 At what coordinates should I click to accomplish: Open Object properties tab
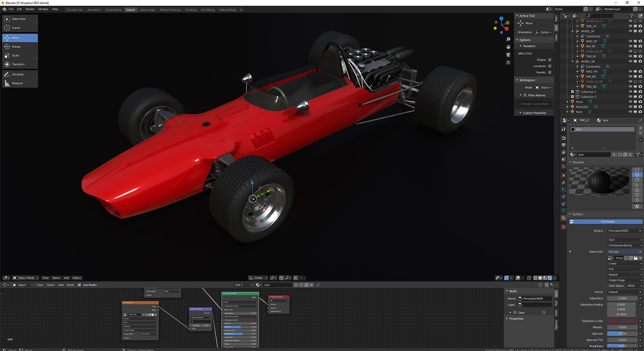coord(563,176)
